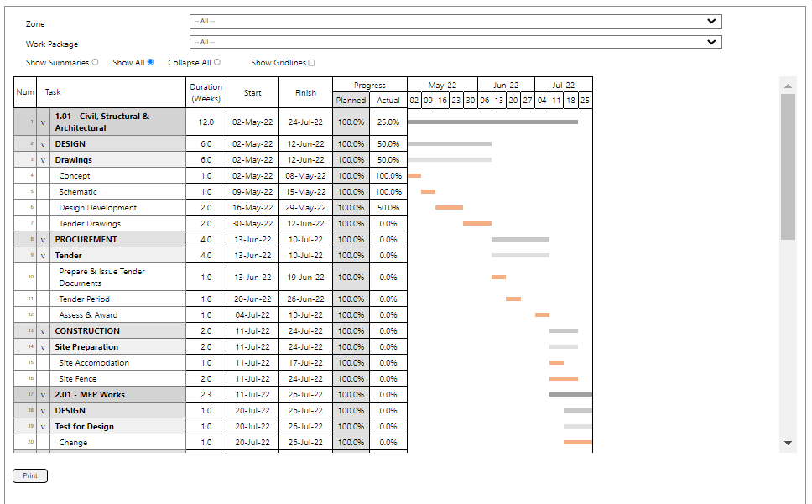812x504 pixels.
Task: Select the Show Summaries radio button
Action: (x=96, y=62)
